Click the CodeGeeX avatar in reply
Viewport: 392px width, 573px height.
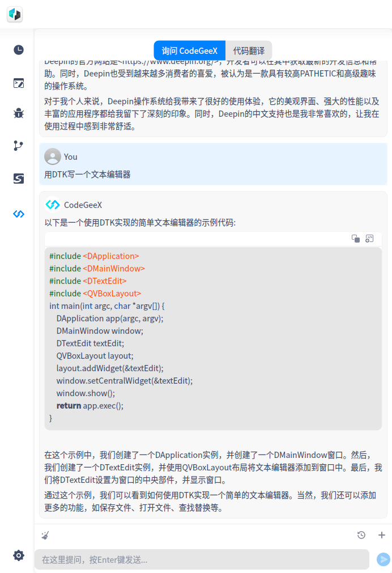click(53, 205)
